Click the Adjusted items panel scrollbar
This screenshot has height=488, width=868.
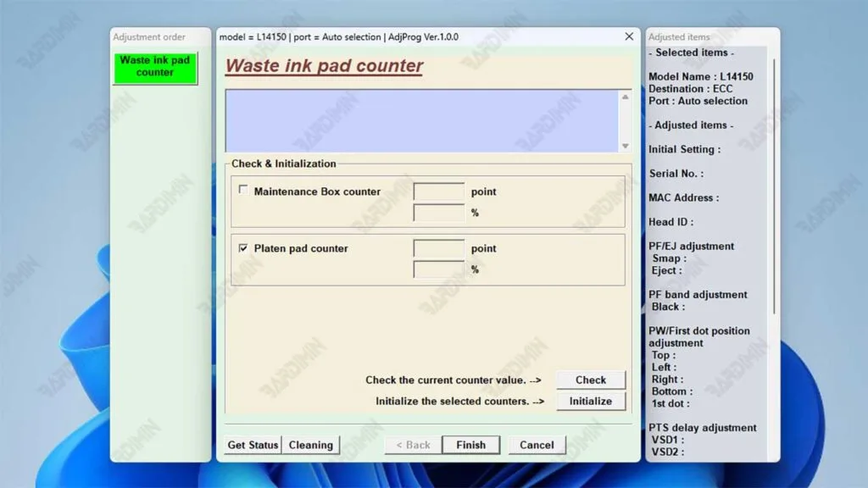pyautogui.click(x=774, y=186)
